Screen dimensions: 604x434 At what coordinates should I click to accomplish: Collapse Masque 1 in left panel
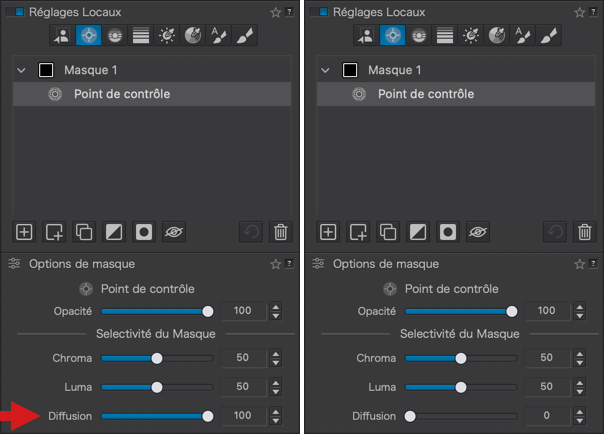(x=21, y=71)
